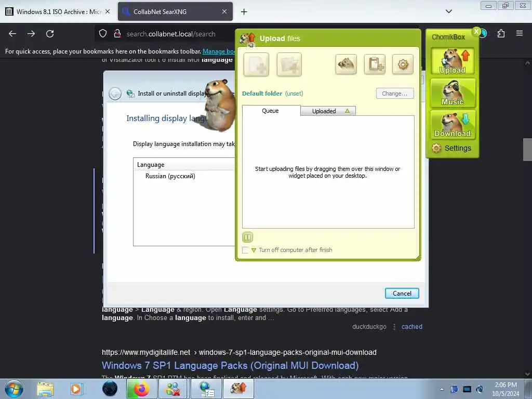Open Windows Explorer from taskbar
Viewport: 532px width, 399px height.
point(46,389)
